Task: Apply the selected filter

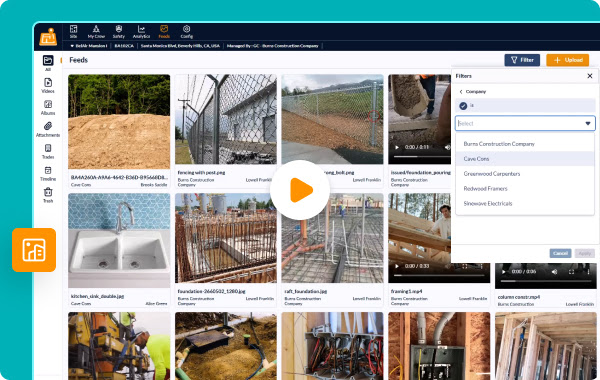Action: (x=585, y=253)
